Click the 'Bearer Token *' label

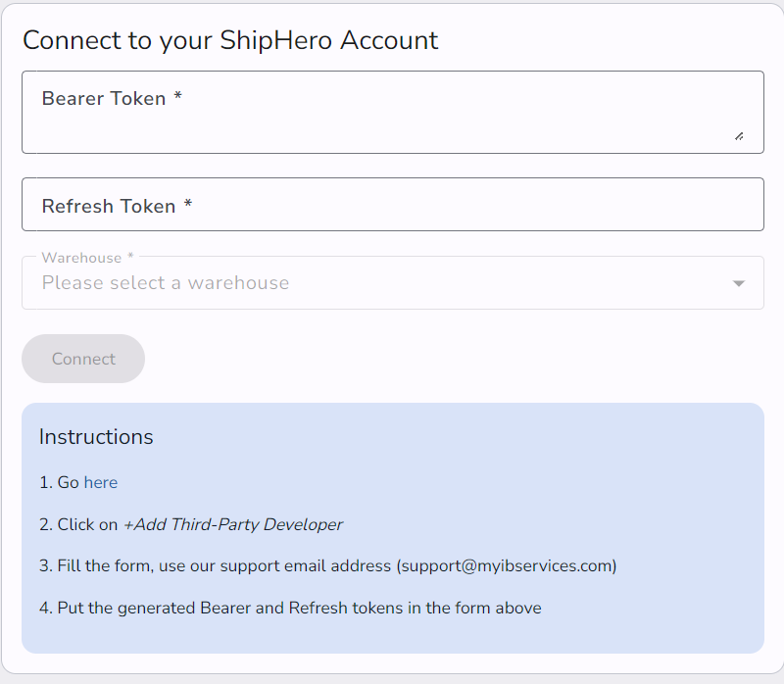pyautogui.click(x=112, y=99)
